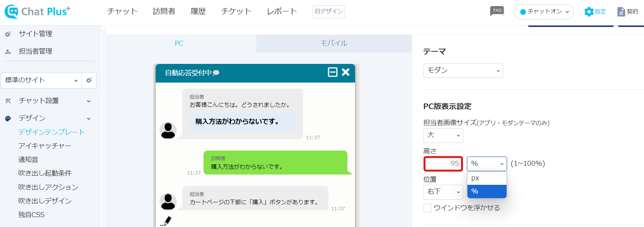
Task: Click the site settings gear beside 標準のサイト
Action: [89, 80]
